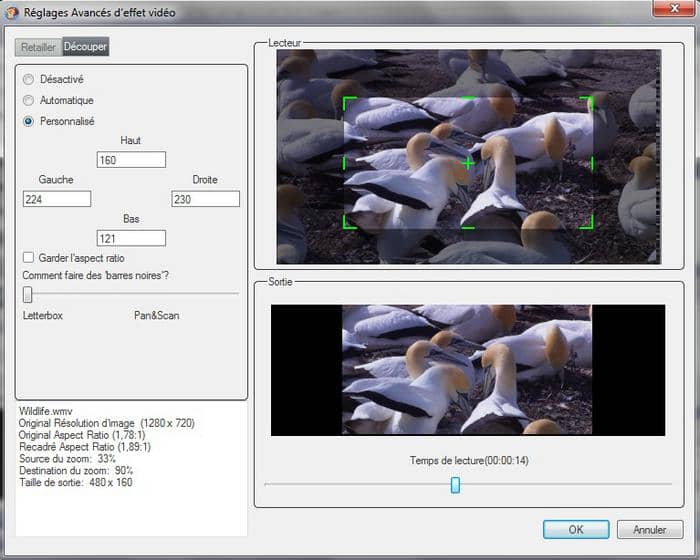Click the Pan&Scan label

click(x=157, y=315)
